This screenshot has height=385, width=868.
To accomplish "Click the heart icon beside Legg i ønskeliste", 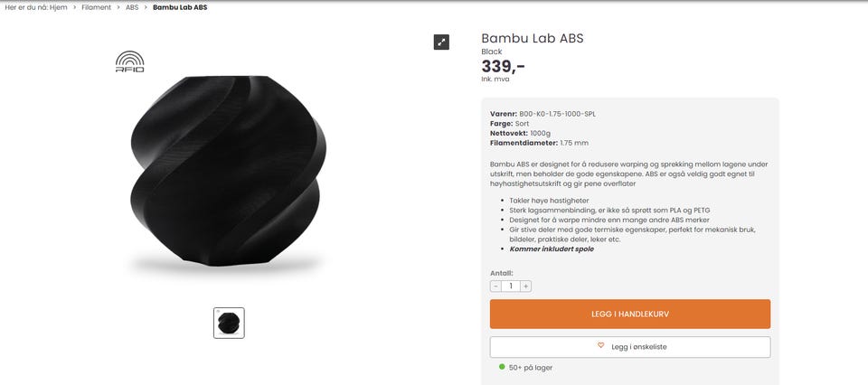I will (x=600, y=346).
